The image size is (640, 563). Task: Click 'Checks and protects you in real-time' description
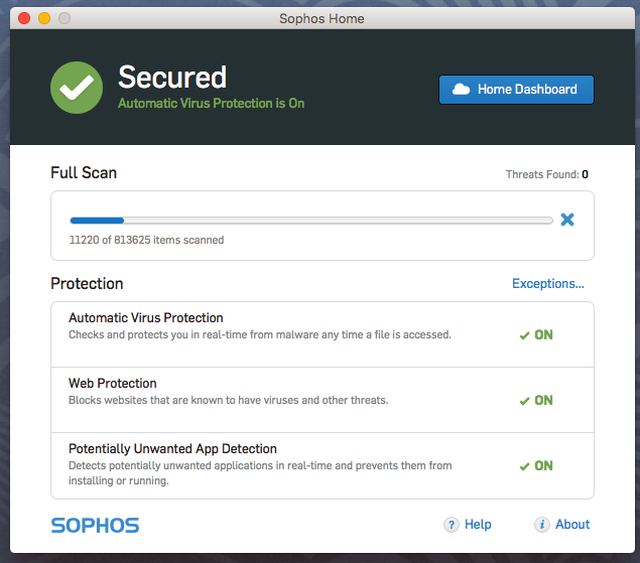click(x=260, y=335)
